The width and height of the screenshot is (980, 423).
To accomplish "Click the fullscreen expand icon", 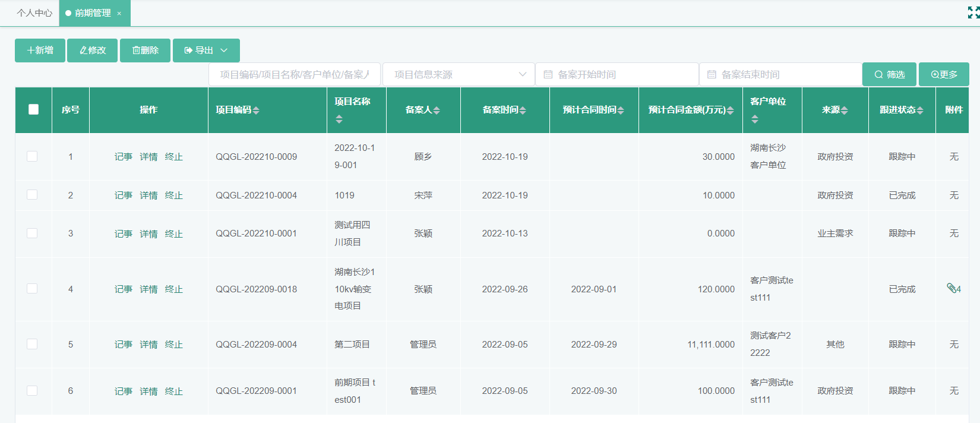I will [973, 12].
